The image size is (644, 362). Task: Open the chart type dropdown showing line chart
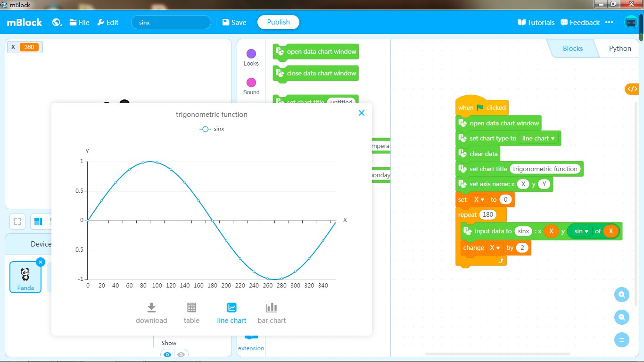(x=539, y=138)
